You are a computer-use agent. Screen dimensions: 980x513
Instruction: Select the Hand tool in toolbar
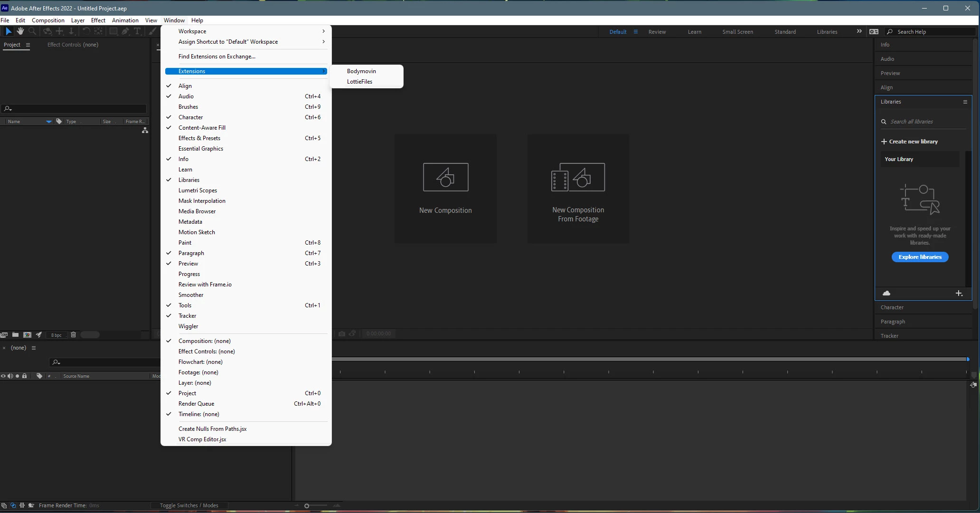pyautogui.click(x=20, y=31)
